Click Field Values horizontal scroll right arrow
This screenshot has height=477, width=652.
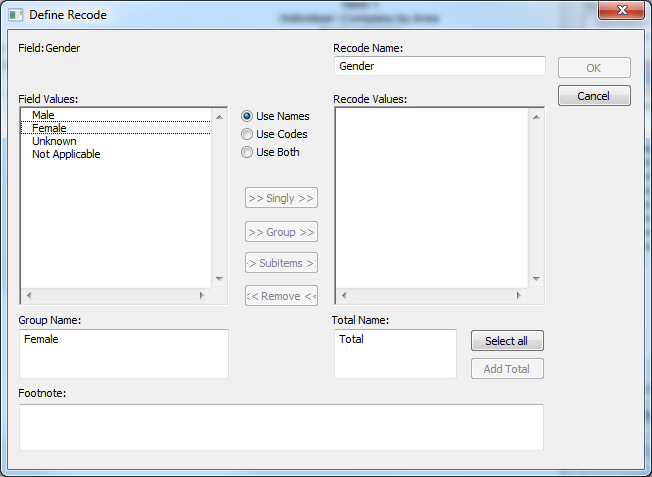(x=202, y=296)
